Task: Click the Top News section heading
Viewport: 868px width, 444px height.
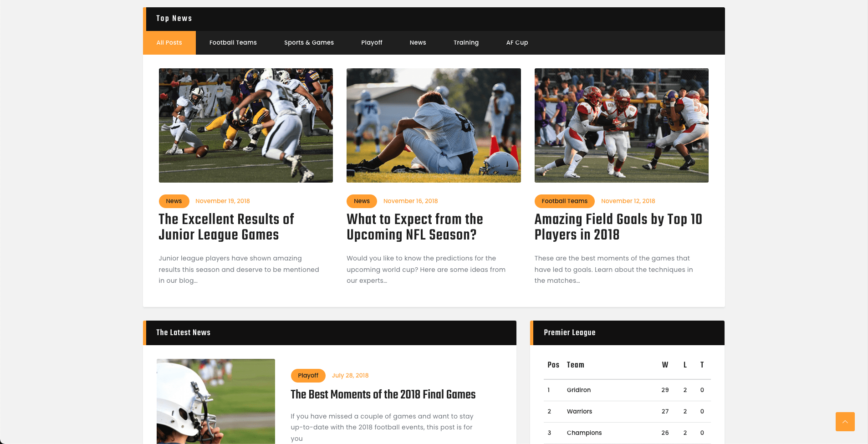Action: pyautogui.click(x=174, y=19)
